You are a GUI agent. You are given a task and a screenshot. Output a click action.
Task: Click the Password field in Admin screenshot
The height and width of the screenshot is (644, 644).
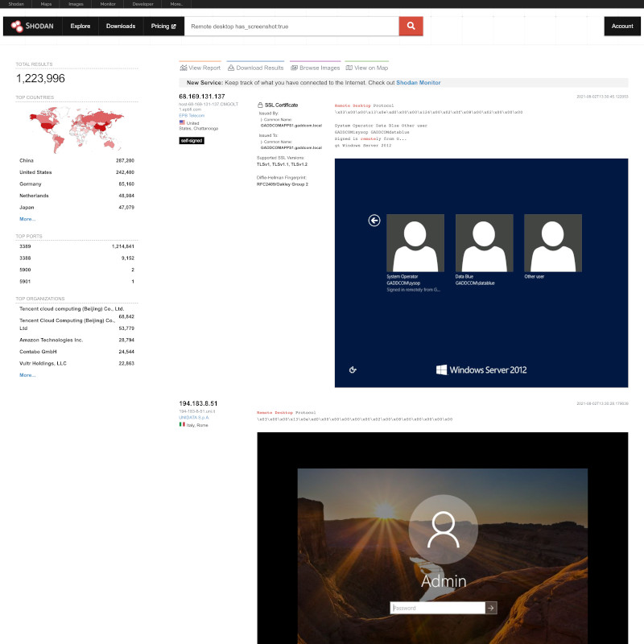[438, 608]
